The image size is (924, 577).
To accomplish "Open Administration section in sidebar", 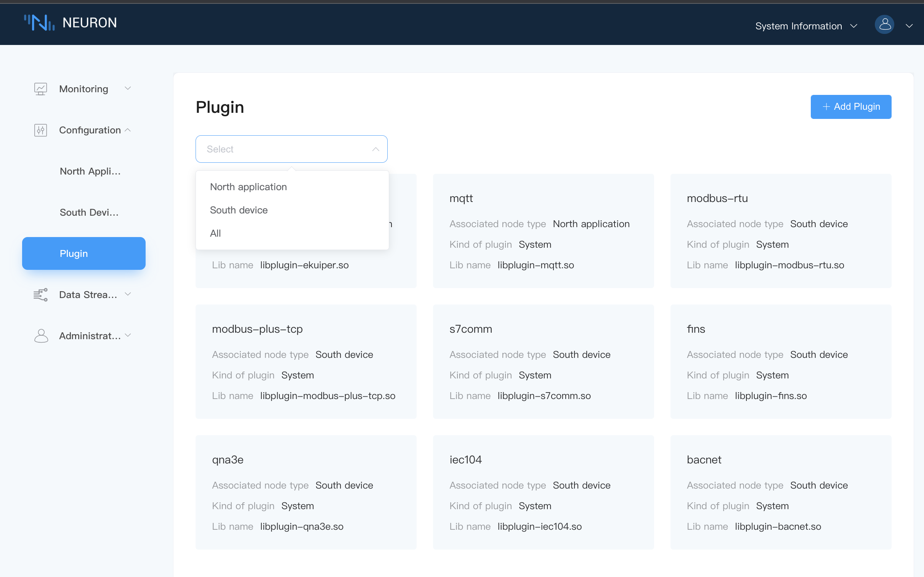I will pyautogui.click(x=82, y=336).
